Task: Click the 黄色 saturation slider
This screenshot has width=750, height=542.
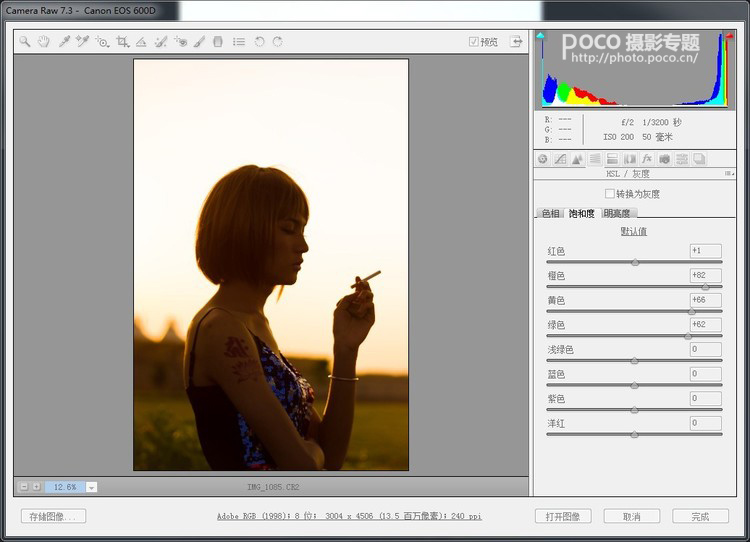Action: (634, 311)
